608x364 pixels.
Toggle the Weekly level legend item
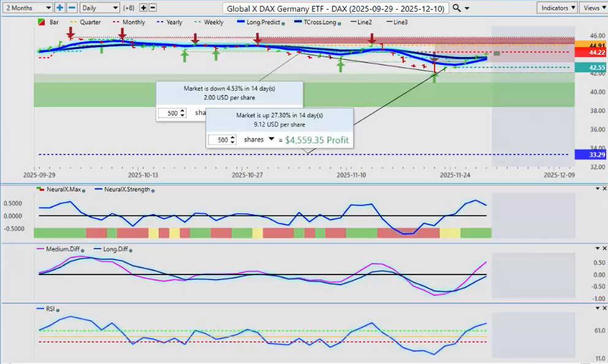[209, 22]
